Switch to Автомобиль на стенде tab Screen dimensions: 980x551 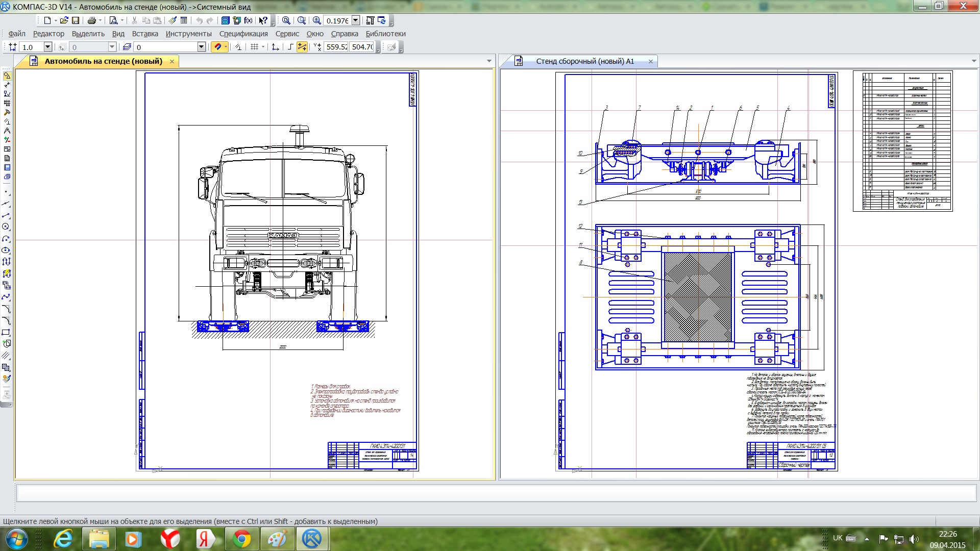pyautogui.click(x=104, y=61)
